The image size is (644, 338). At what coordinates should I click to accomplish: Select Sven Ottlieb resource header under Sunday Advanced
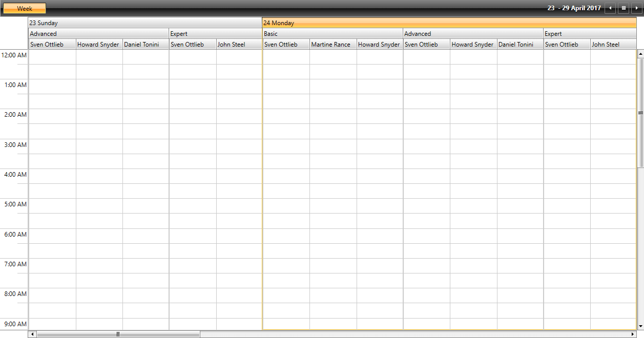tap(51, 44)
